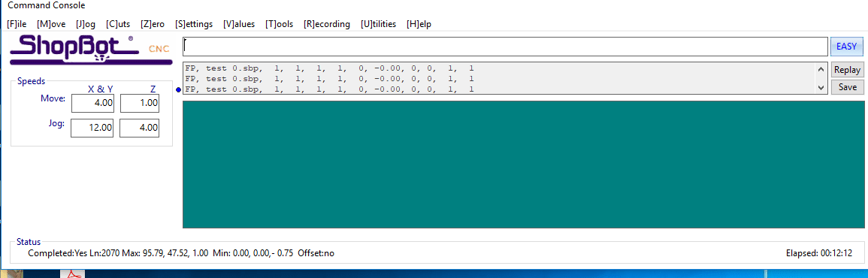
Task: Open the [J]og menu
Action: pos(86,24)
